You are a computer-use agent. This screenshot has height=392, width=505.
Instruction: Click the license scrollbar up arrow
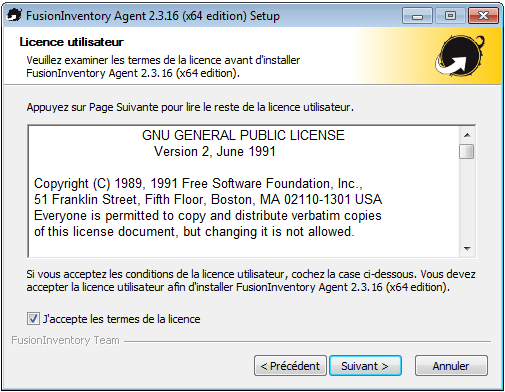(x=467, y=135)
